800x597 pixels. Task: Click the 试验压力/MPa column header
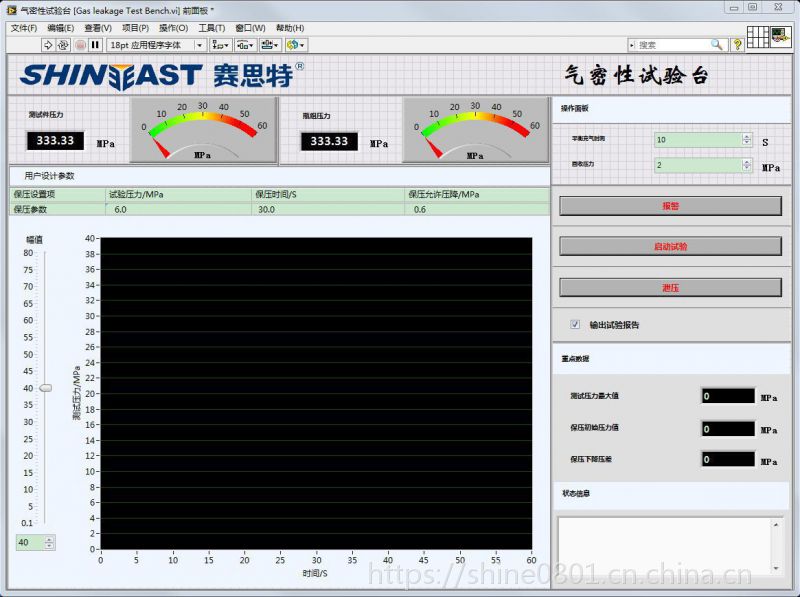(x=179, y=194)
